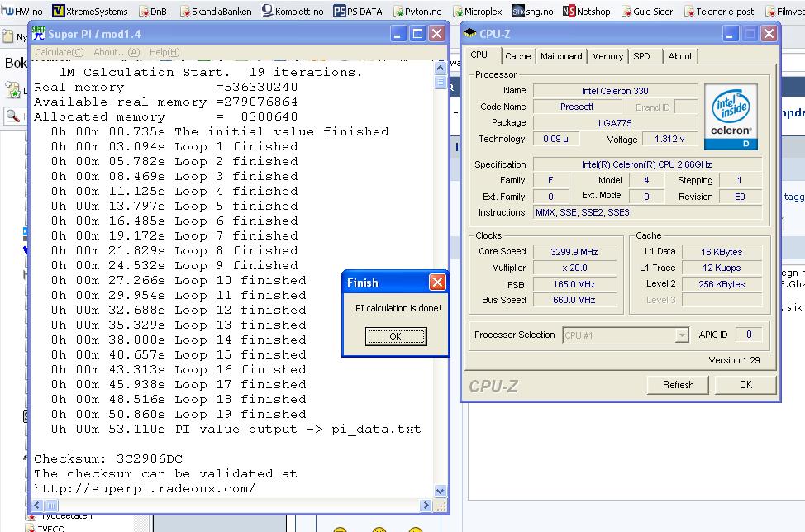The height and width of the screenshot is (532, 805).
Task: Switch to the SPD tab in CPU-Z
Action: tap(641, 56)
